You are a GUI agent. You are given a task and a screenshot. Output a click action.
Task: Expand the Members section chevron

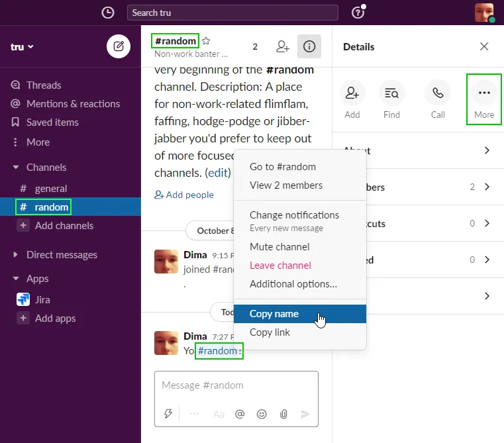click(x=487, y=187)
